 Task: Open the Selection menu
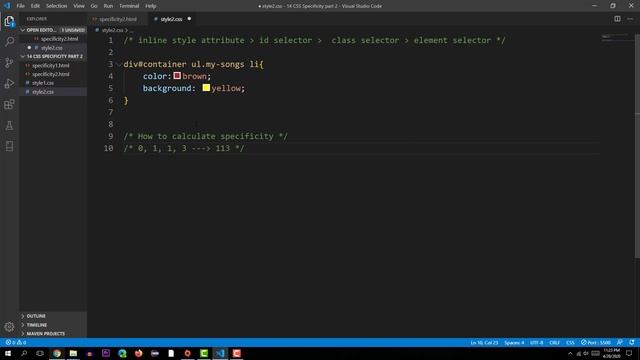click(x=56, y=6)
